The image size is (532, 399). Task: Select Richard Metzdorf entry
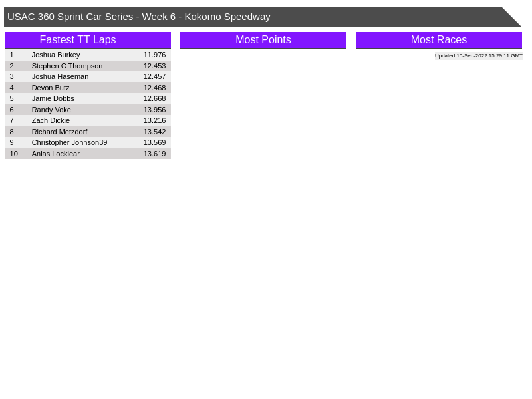59,132
